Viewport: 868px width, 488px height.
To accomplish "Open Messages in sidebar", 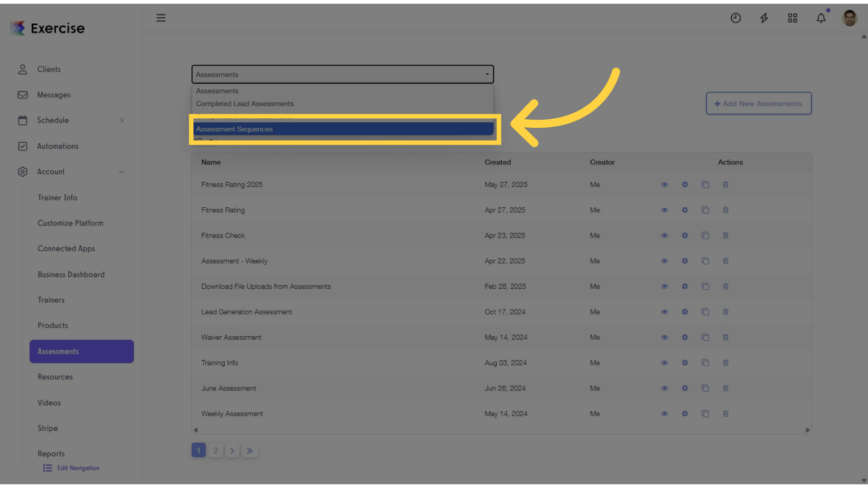I will click(53, 95).
